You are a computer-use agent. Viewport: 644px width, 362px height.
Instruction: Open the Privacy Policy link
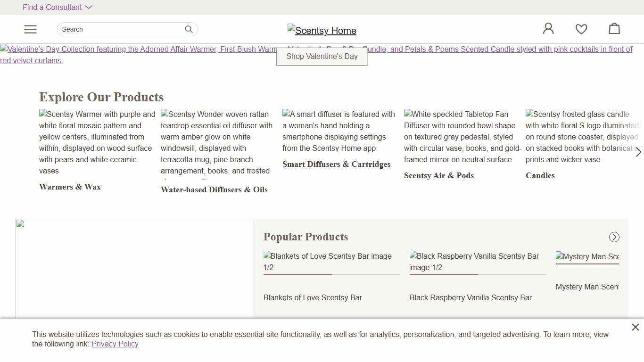coord(115,344)
